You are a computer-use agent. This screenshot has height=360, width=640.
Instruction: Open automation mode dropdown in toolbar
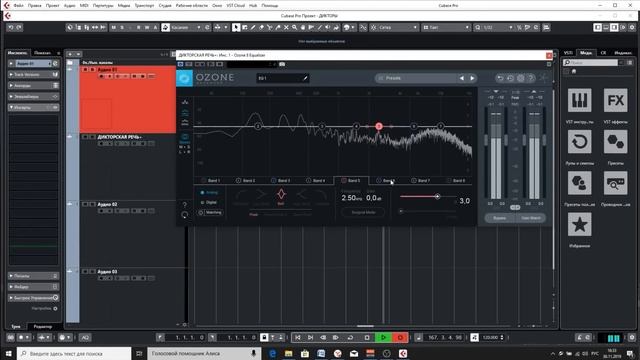point(186,27)
